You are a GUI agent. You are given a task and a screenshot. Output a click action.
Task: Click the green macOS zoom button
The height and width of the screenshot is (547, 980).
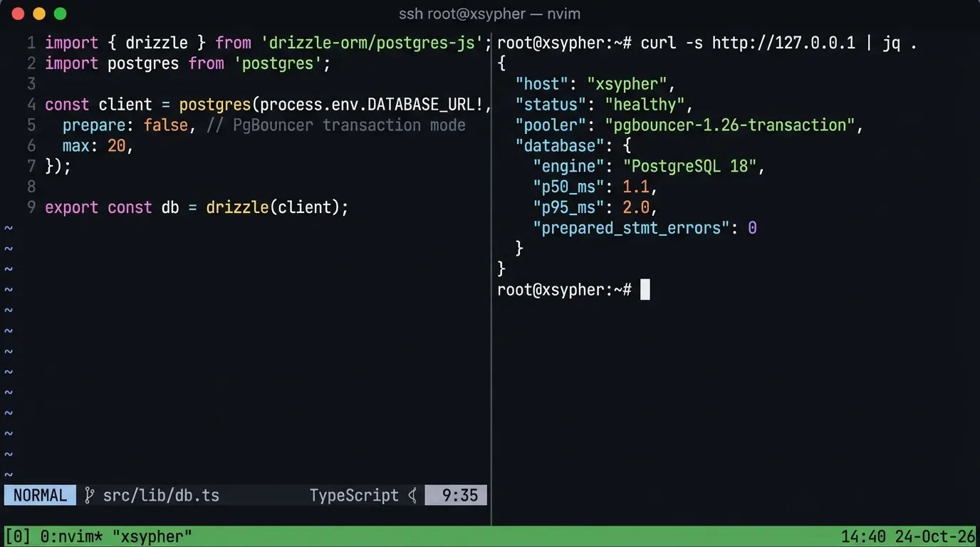[60, 14]
